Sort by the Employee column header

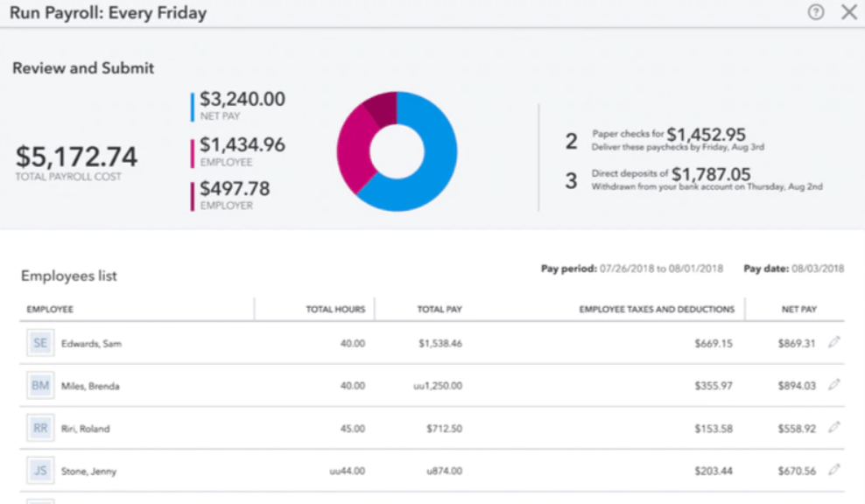coord(50,310)
